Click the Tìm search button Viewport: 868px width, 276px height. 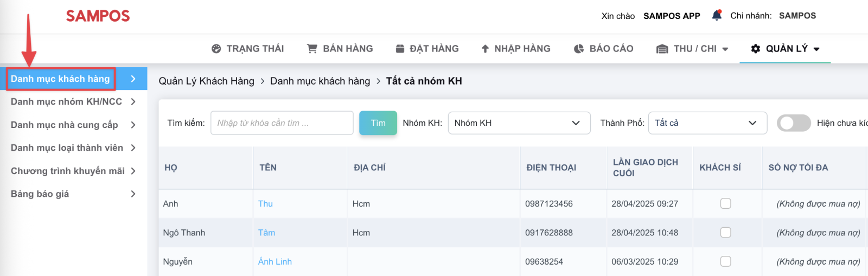tap(378, 123)
